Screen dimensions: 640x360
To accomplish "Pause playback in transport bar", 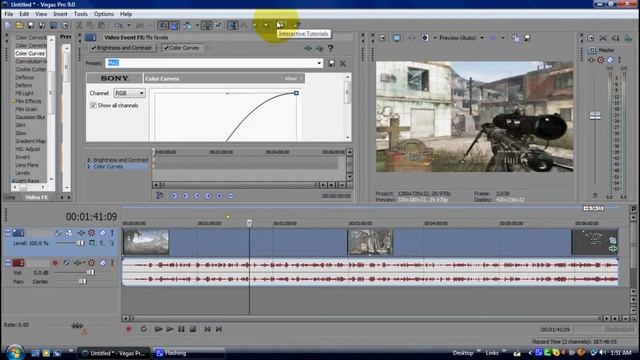I will click(181, 329).
